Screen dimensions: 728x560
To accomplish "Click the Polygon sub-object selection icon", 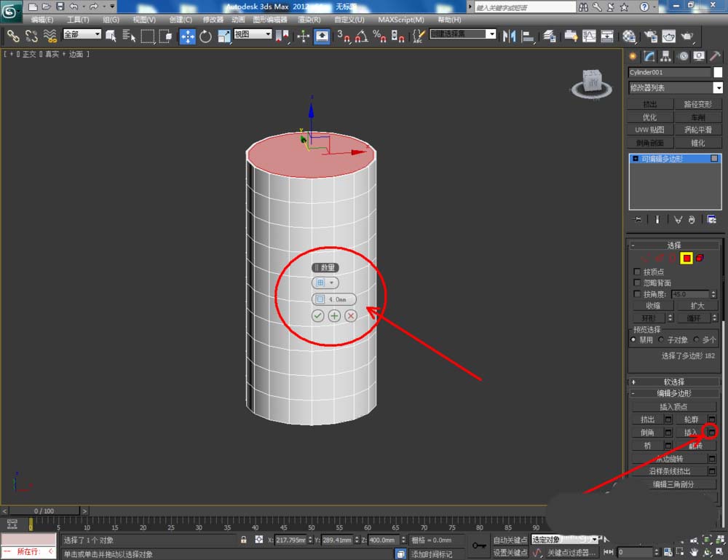I will pyautogui.click(x=686, y=258).
